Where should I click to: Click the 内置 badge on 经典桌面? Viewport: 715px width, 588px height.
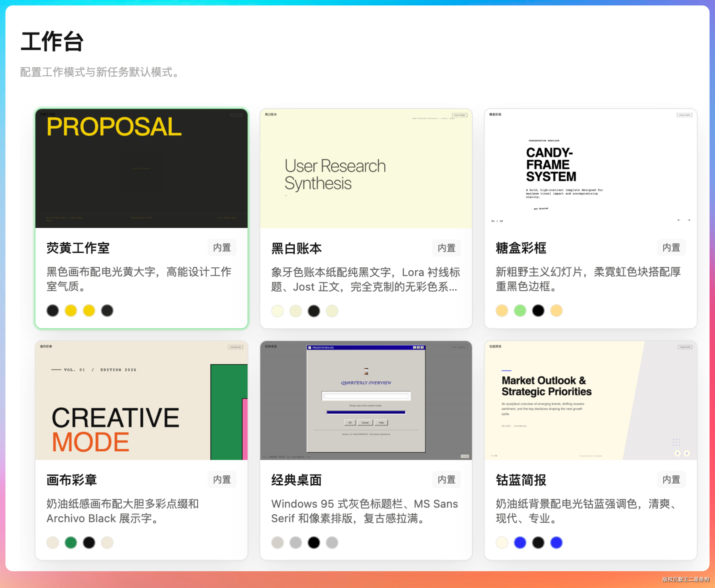446,480
